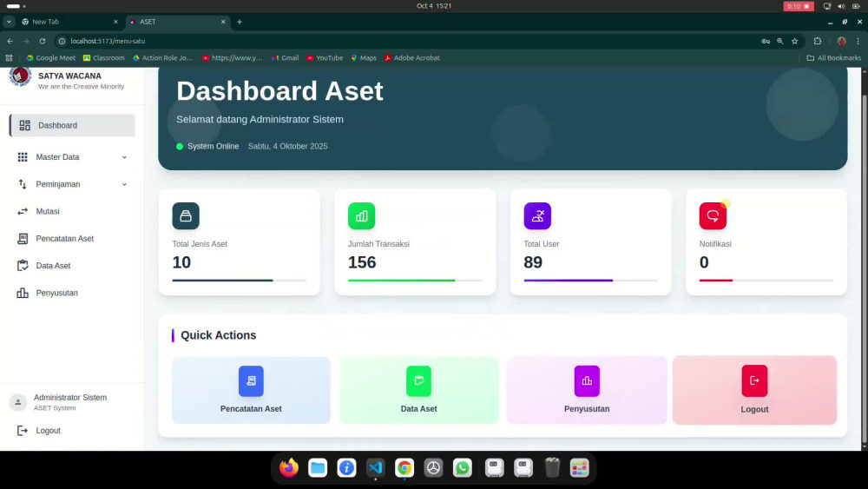
Task: Open the Chrome three-dot menu
Action: 858,41
